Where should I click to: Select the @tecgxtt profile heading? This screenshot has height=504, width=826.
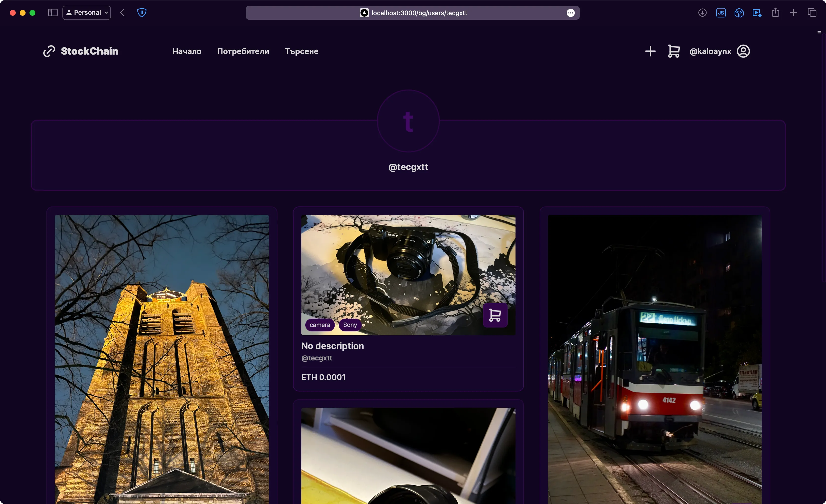(x=408, y=167)
